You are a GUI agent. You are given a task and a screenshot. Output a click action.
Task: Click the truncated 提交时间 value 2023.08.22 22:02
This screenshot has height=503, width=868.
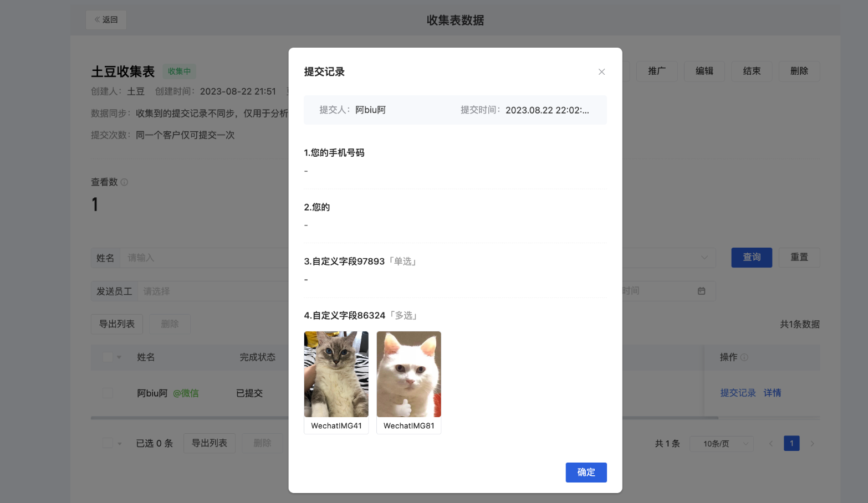pos(547,110)
